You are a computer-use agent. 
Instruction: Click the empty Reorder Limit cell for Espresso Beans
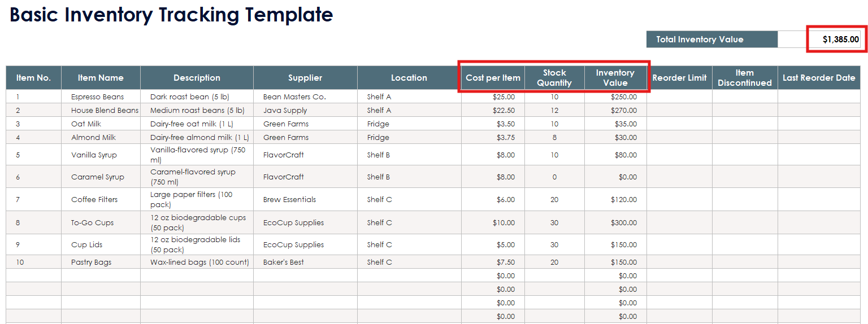tap(679, 97)
